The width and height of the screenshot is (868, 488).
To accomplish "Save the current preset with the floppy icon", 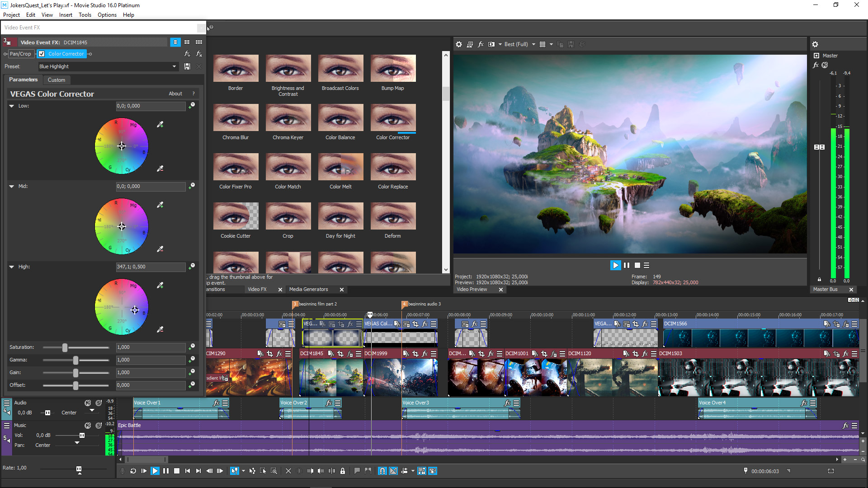I will click(187, 66).
